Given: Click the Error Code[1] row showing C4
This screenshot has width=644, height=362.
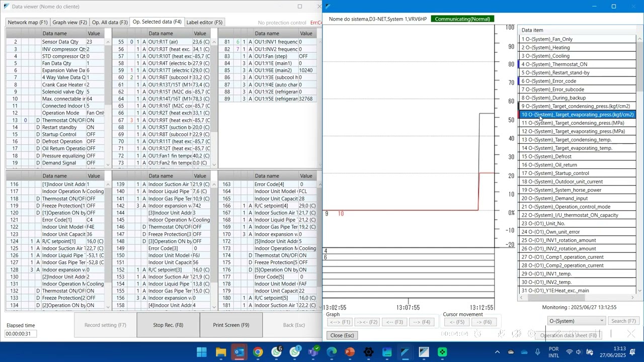Looking at the screenshot, I should point(55,220).
